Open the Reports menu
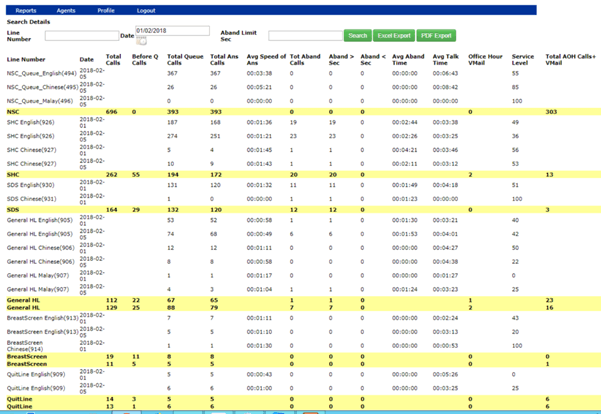This screenshot has height=414, width=601. [x=26, y=10]
